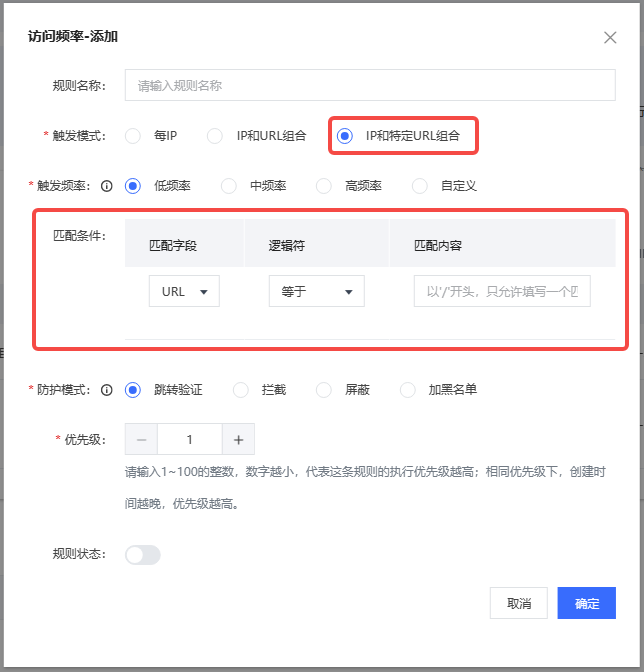Select the IP和URL组合 trigger mode

[x=215, y=136]
